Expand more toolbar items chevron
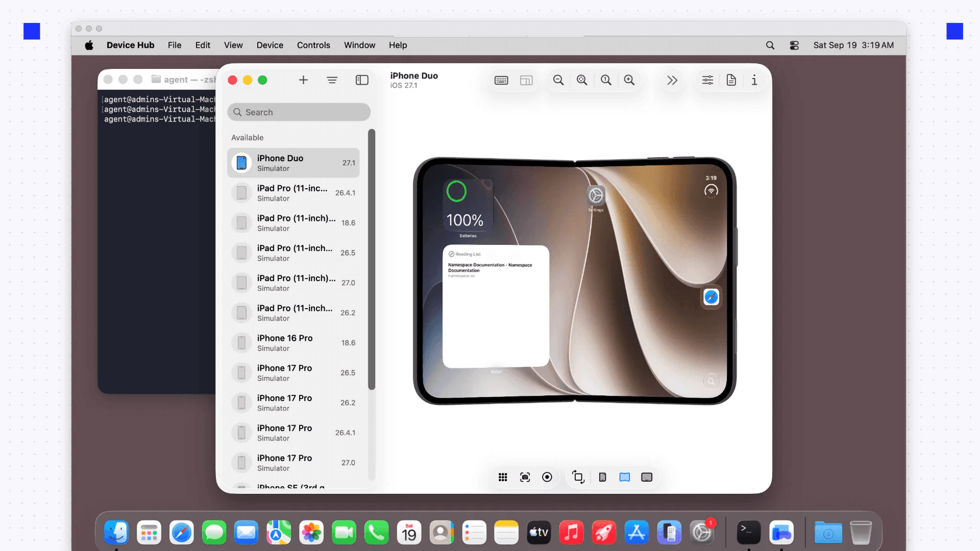This screenshot has width=980, height=551. [x=672, y=80]
